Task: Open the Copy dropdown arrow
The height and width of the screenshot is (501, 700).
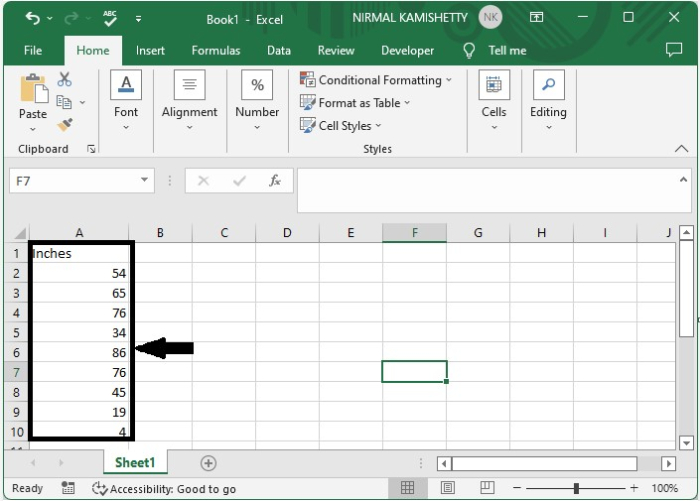Action: [83, 103]
